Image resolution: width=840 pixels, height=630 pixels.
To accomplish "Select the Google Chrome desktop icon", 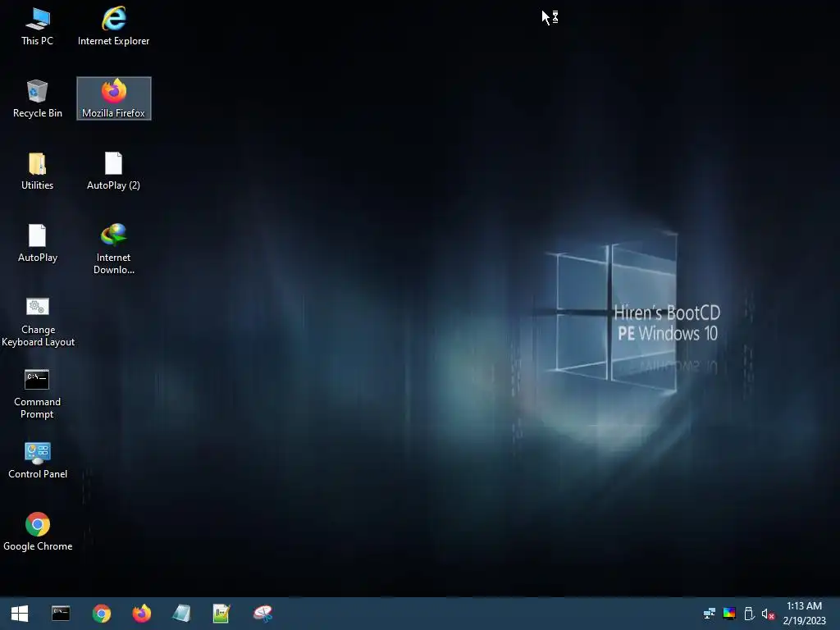I will 38,532.
